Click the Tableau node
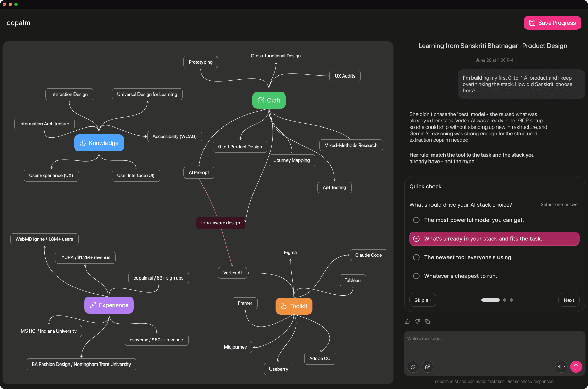 point(353,280)
